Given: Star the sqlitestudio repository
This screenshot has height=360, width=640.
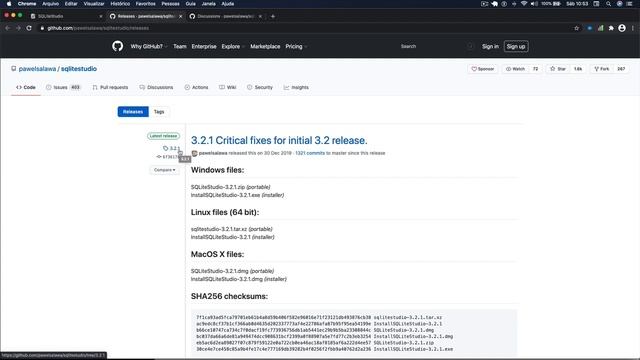Looking at the screenshot, I should (x=558, y=69).
